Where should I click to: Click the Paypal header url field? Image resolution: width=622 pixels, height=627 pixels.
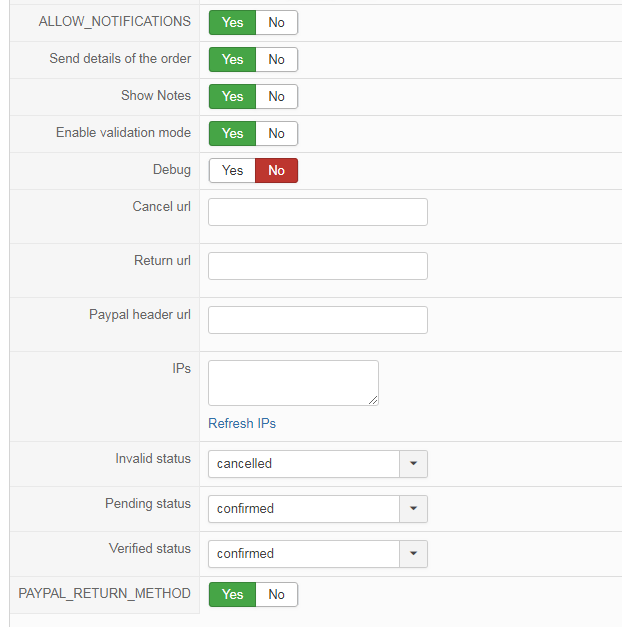[317, 320]
